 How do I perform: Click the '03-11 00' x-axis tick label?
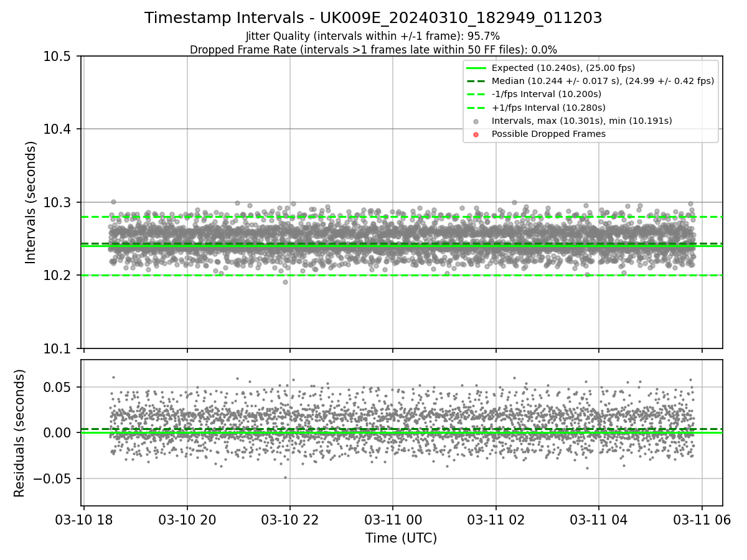[x=393, y=519]
